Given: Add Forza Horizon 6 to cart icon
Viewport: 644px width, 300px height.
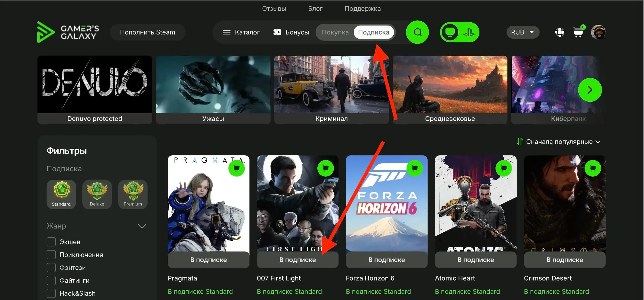Looking at the screenshot, I should pyautogui.click(x=414, y=168).
